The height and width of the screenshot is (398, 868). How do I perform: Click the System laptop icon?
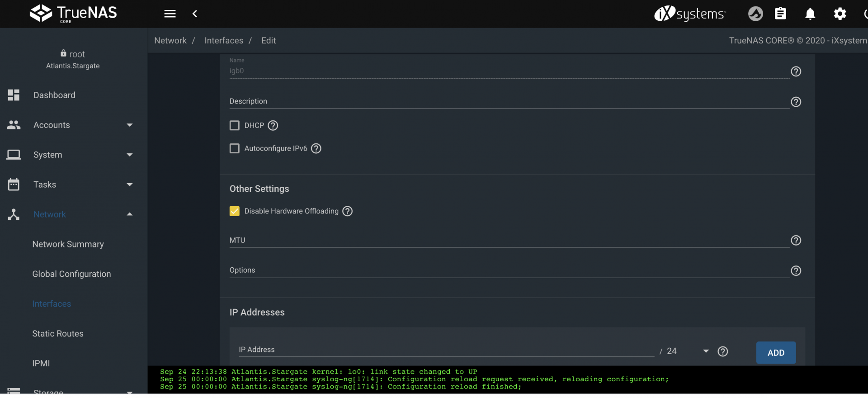14,155
